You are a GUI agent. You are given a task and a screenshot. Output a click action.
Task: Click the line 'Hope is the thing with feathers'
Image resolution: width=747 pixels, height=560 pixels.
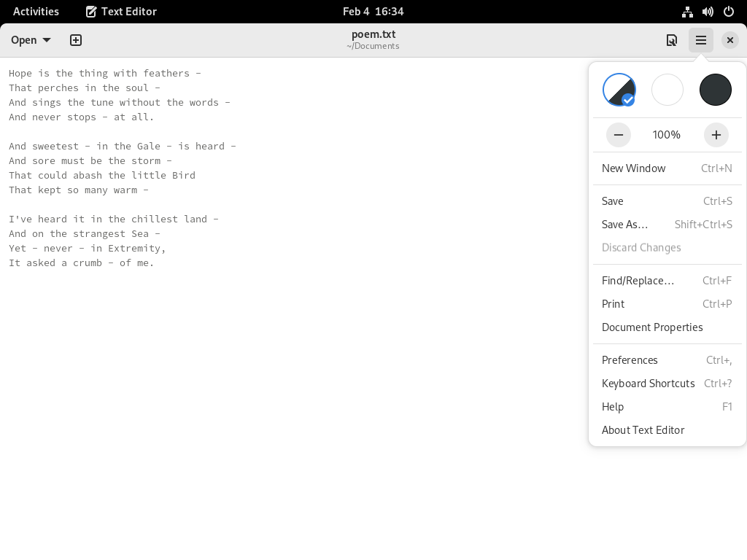coord(105,74)
